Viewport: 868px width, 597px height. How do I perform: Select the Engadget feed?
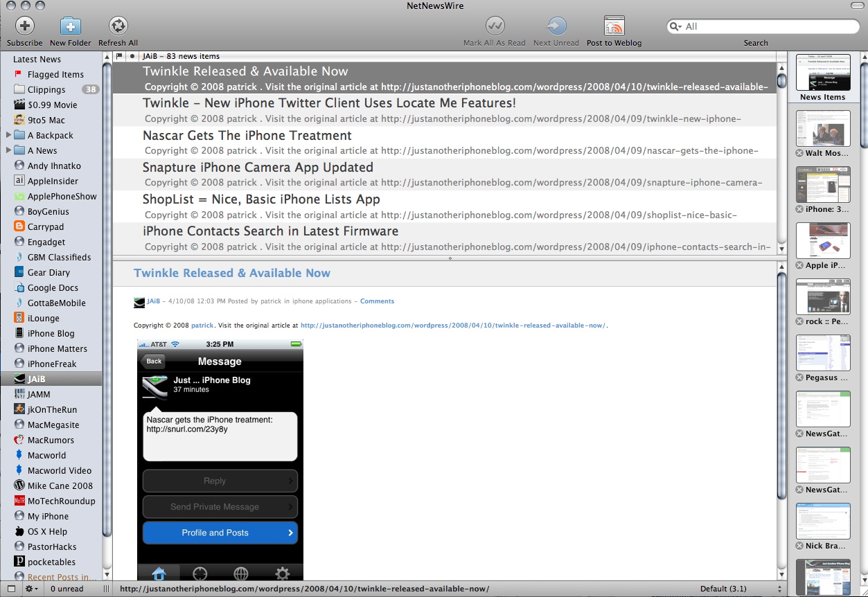(46, 242)
